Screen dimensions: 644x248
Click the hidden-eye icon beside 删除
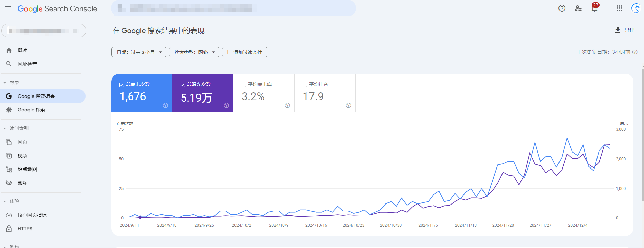click(x=9, y=183)
